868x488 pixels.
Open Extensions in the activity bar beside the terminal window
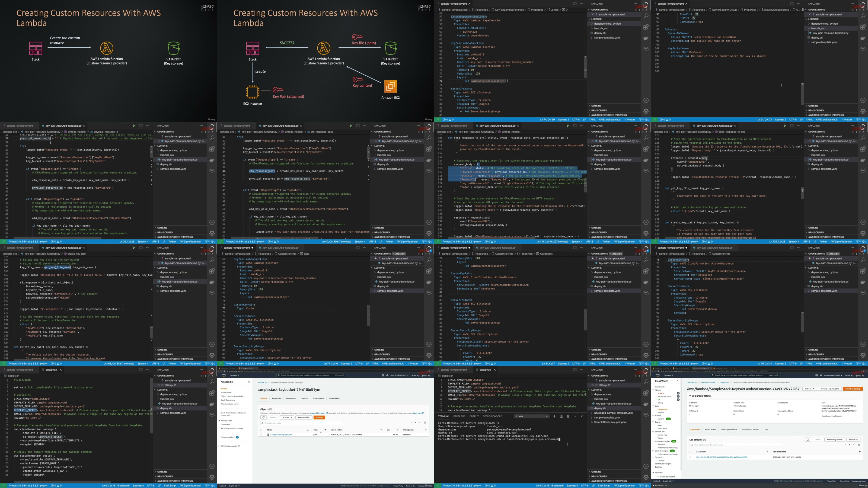[x=646, y=393]
